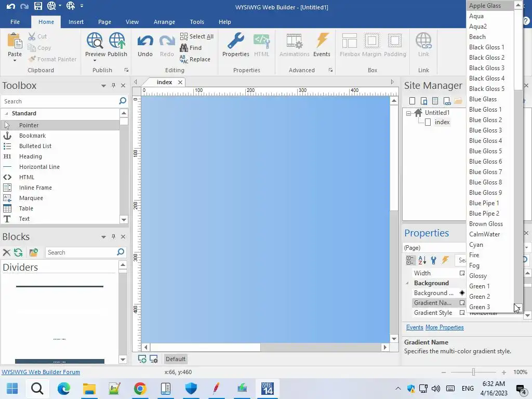The height and width of the screenshot is (399, 532).
Task: Click the Flexbox icon
Action: (350, 41)
